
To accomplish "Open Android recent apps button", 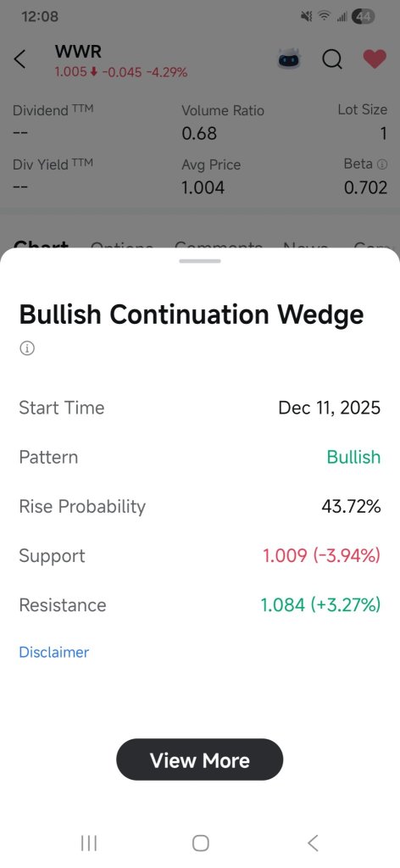I will pyautogui.click(x=88, y=843).
